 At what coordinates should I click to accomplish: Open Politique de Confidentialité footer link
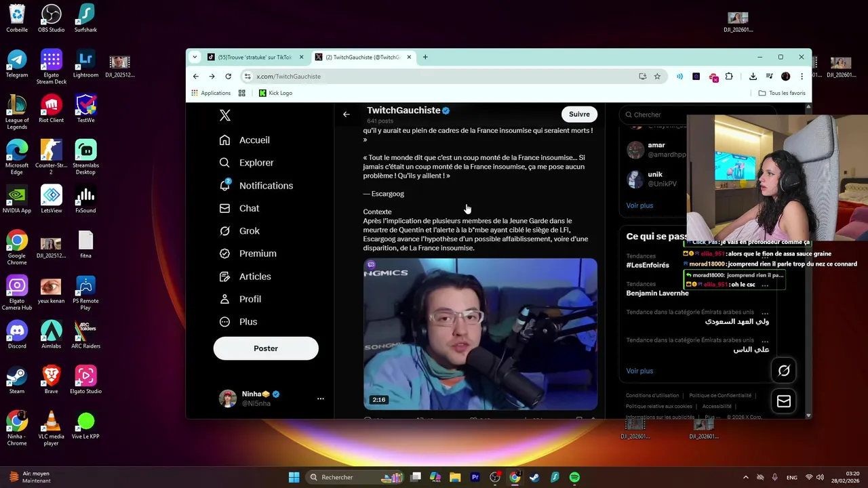pos(720,396)
